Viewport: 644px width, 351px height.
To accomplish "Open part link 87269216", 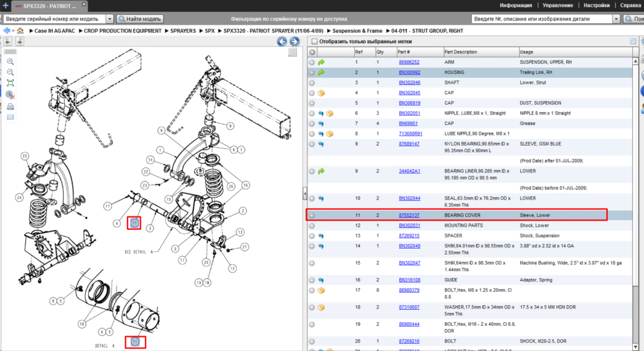I will 409,341.
